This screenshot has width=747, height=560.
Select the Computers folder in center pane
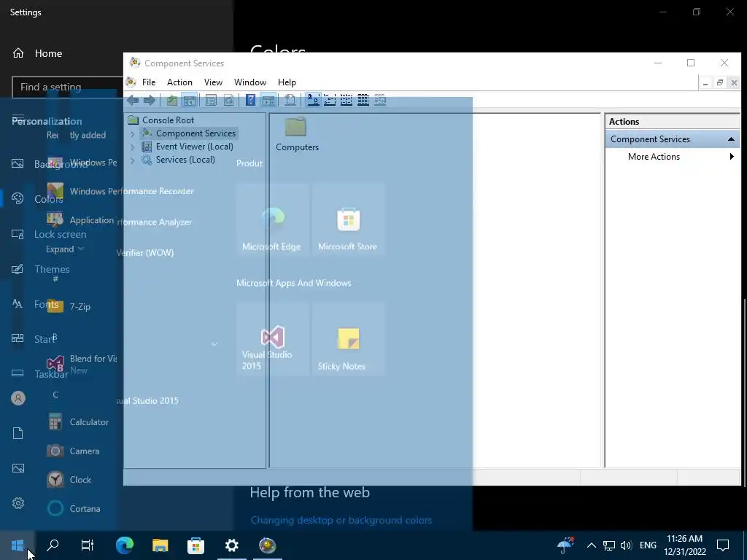(x=296, y=135)
